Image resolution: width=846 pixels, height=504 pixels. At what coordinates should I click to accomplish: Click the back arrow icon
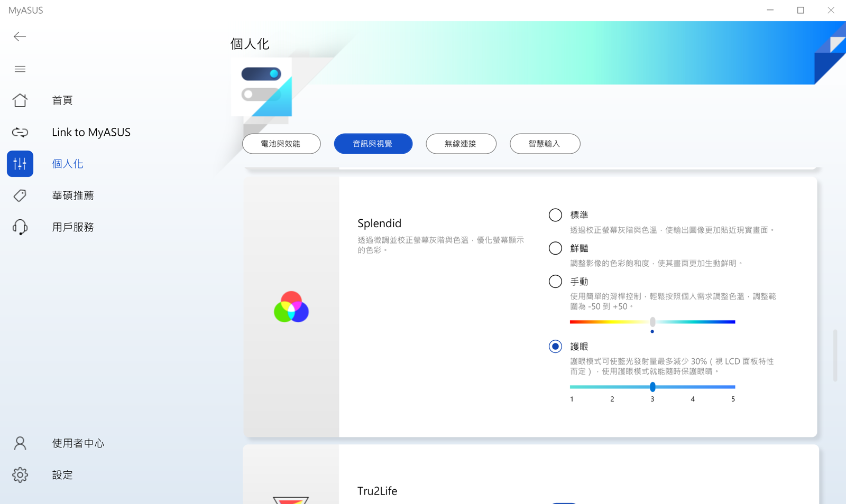pyautogui.click(x=20, y=36)
